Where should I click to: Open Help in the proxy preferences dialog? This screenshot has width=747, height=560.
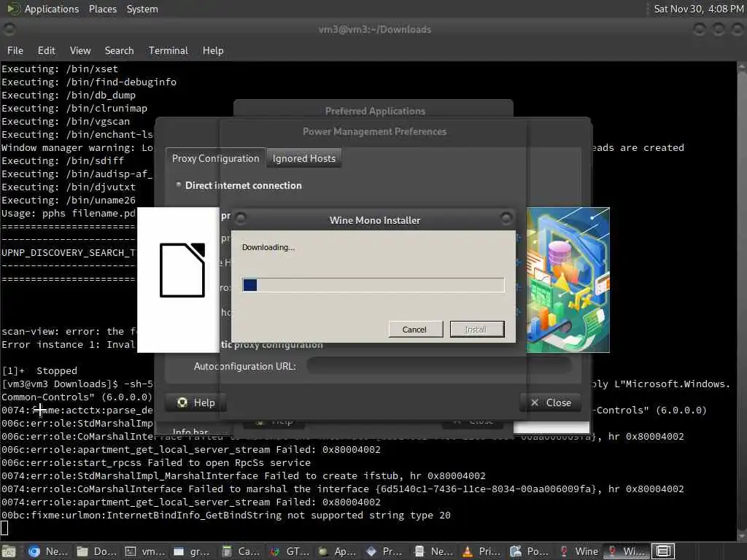196,402
